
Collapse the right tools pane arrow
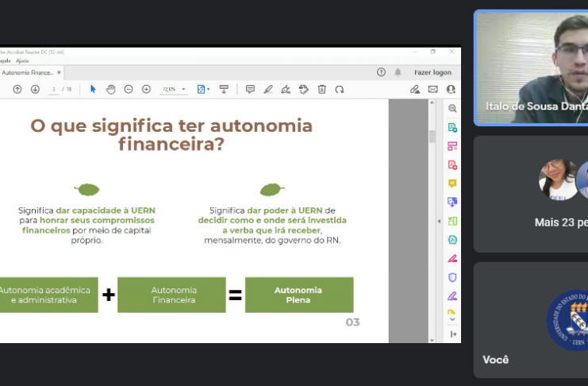point(439,221)
